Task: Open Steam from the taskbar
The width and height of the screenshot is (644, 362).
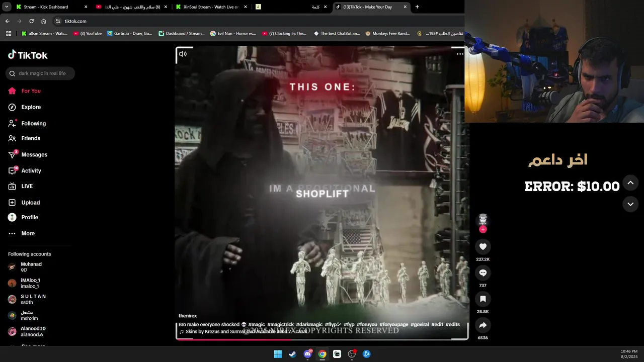Action: click(292, 354)
